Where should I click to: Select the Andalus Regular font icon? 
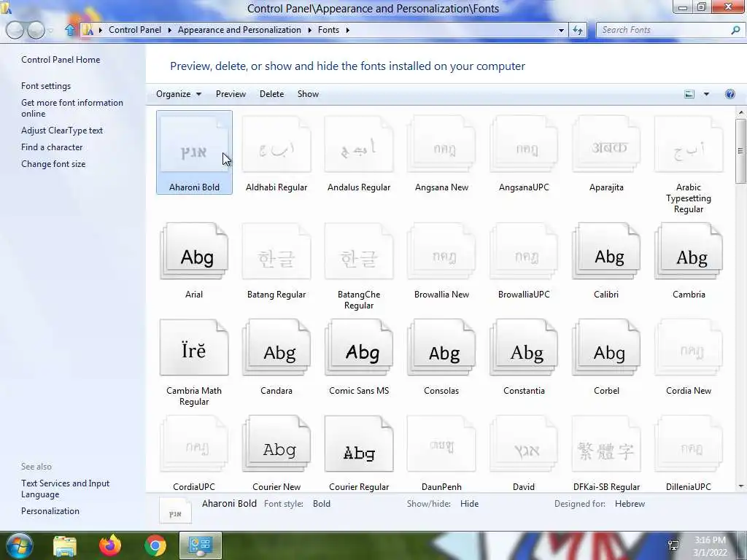coord(359,144)
